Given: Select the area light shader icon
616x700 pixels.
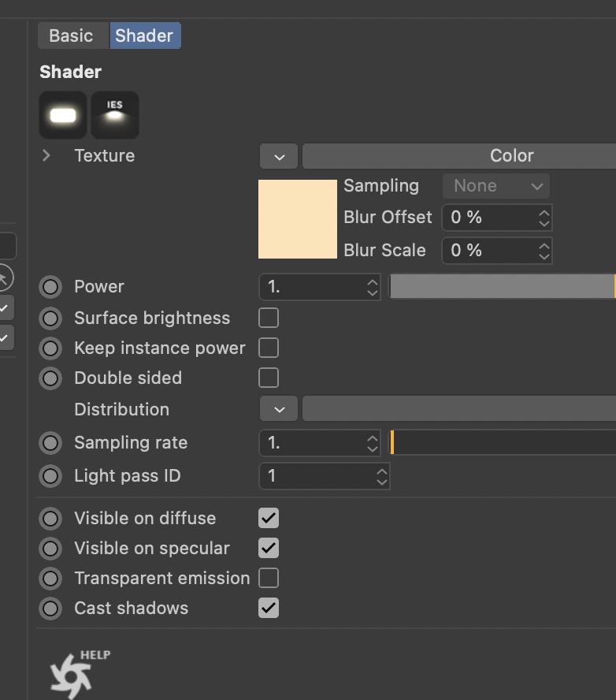Looking at the screenshot, I should (63, 115).
